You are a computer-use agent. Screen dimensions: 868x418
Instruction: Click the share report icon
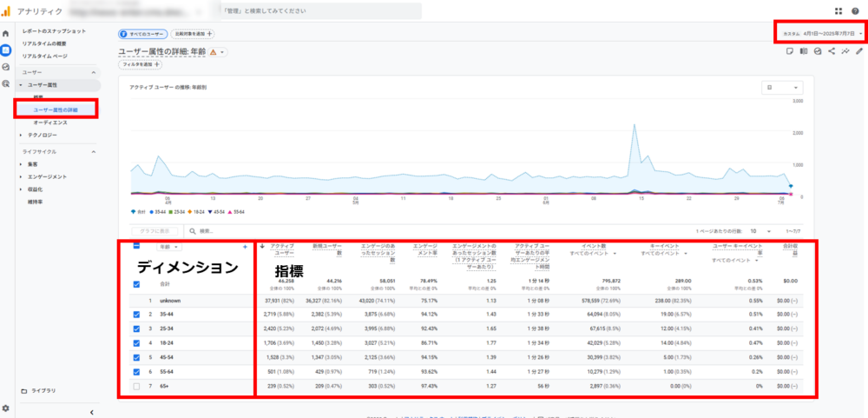tap(832, 51)
